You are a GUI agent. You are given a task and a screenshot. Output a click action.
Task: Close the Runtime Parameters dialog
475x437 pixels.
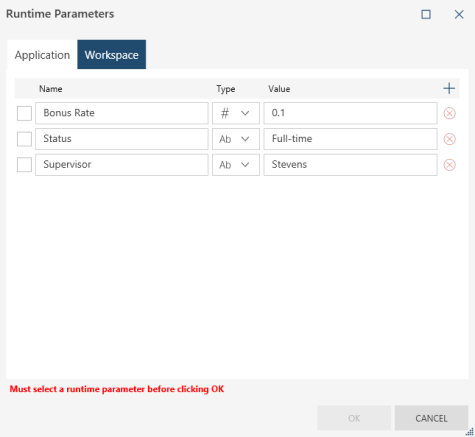coord(459,14)
